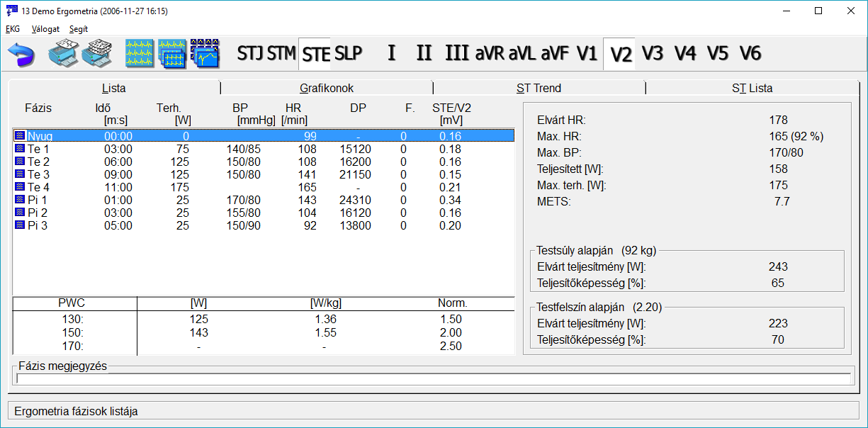868x428 pixels.
Task: Open the Válogat menu
Action: [45, 29]
